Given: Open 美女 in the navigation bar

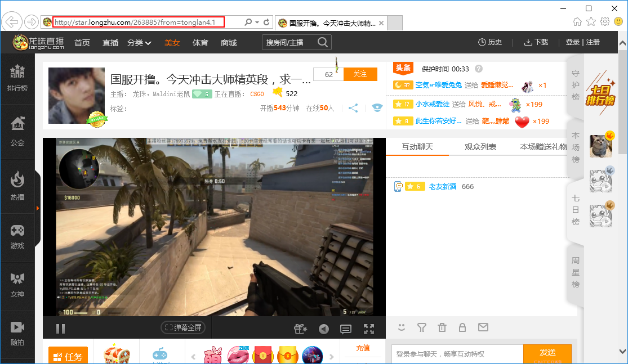Looking at the screenshot, I should click(172, 43).
